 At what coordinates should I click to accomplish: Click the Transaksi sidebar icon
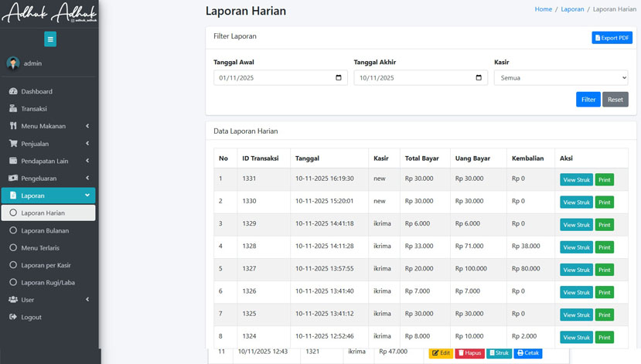pyautogui.click(x=13, y=109)
